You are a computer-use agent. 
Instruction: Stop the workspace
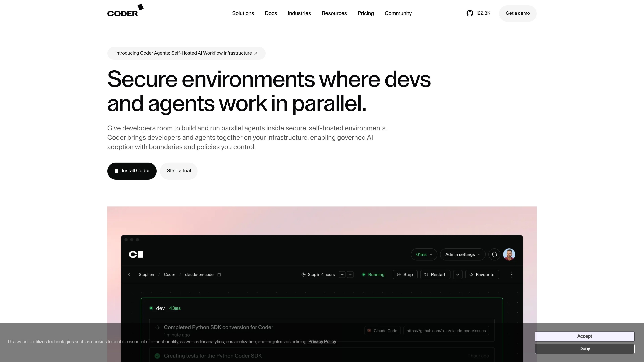point(405,275)
